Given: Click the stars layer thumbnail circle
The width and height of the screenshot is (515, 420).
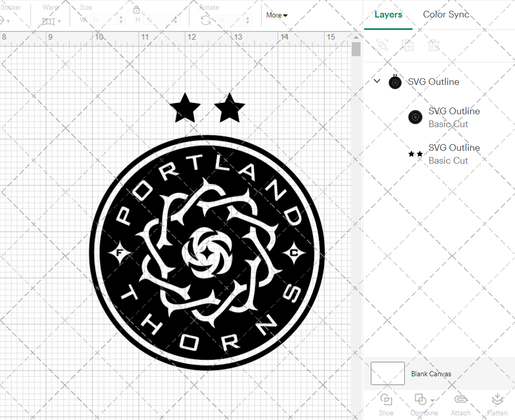Looking at the screenshot, I should (415, 153).
